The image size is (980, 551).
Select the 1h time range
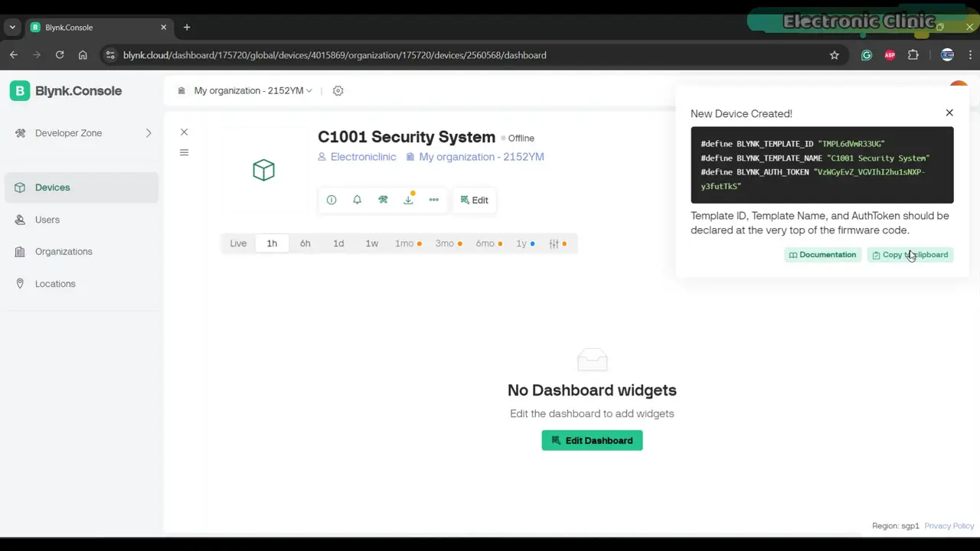(x=272, y=243)
